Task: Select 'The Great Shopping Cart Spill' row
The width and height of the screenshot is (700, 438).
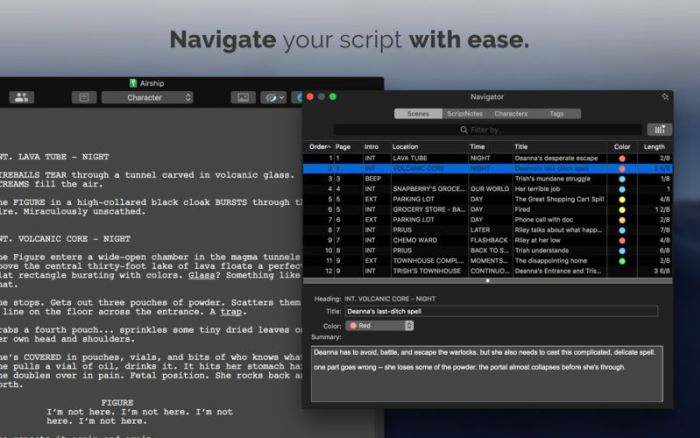Action: [x=488, y=199]
